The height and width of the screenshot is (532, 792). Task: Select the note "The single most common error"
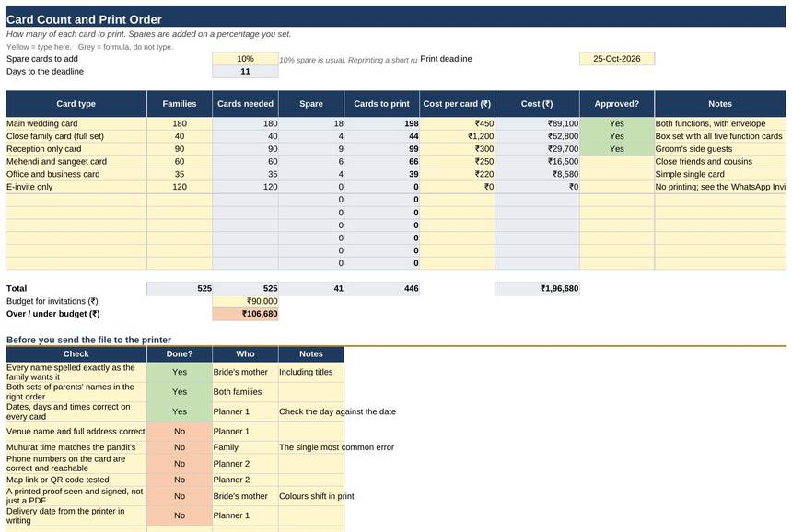tap(336, 447)
